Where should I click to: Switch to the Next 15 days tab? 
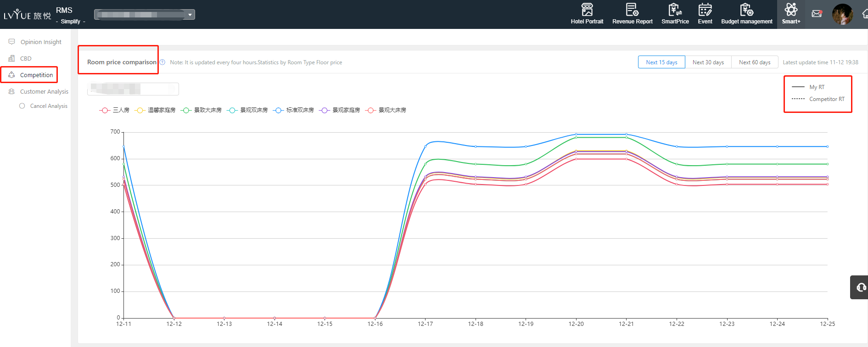(661, 62)
